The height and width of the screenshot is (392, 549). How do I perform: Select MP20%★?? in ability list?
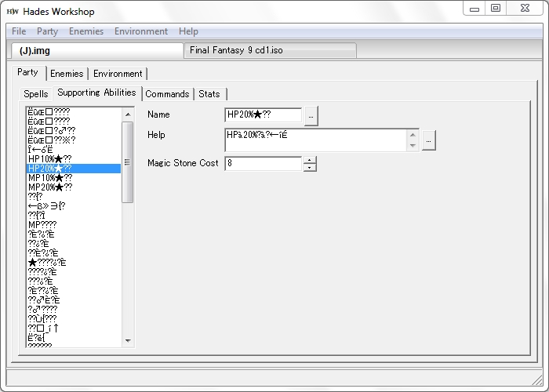(x=74, y=187)
